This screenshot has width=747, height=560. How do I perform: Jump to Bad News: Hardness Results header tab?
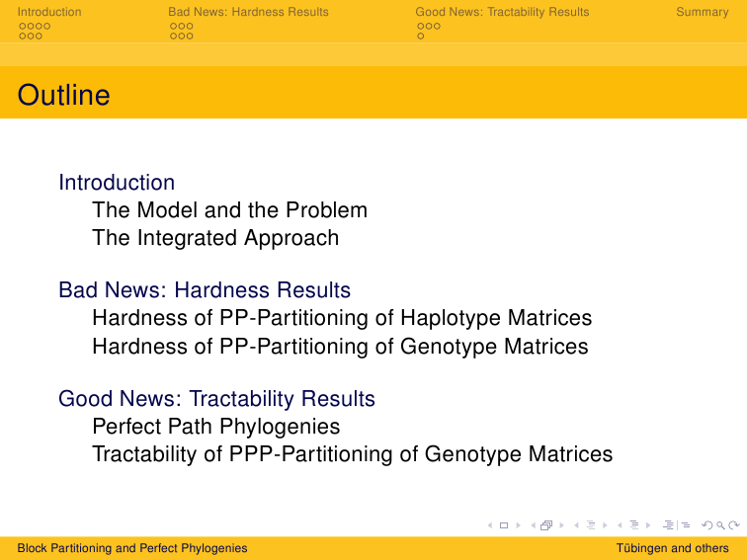pyautogui.click(x=248, y=12)
